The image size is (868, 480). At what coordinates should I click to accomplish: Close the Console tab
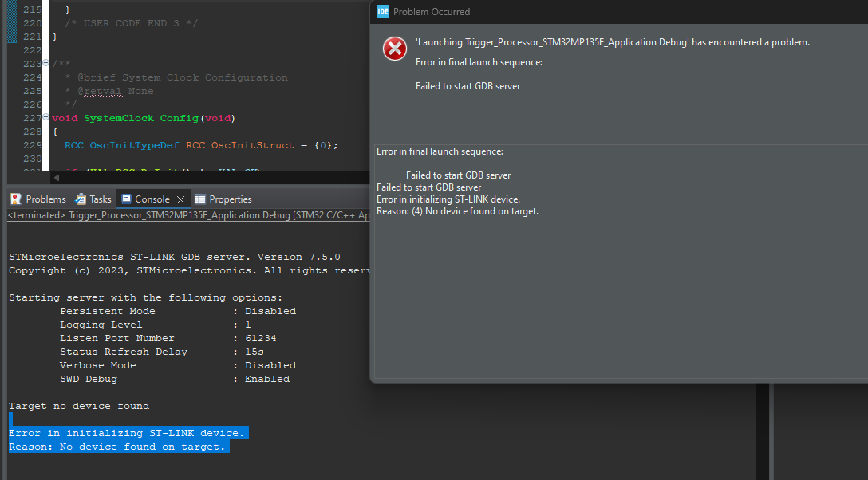pos(180,199)
